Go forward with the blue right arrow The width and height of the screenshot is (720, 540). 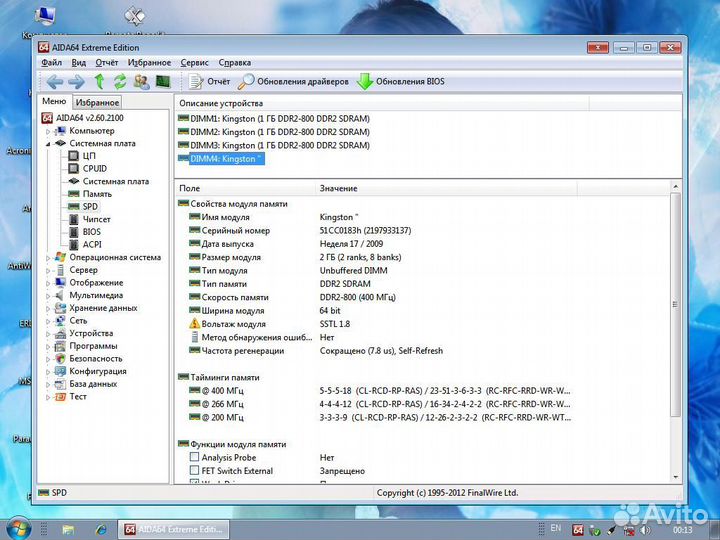[76, 82]
